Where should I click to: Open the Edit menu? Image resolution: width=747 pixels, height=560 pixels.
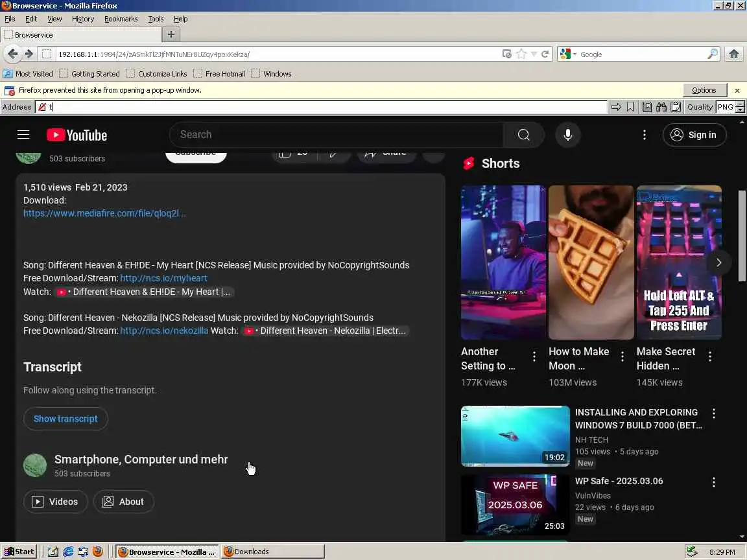31,19
